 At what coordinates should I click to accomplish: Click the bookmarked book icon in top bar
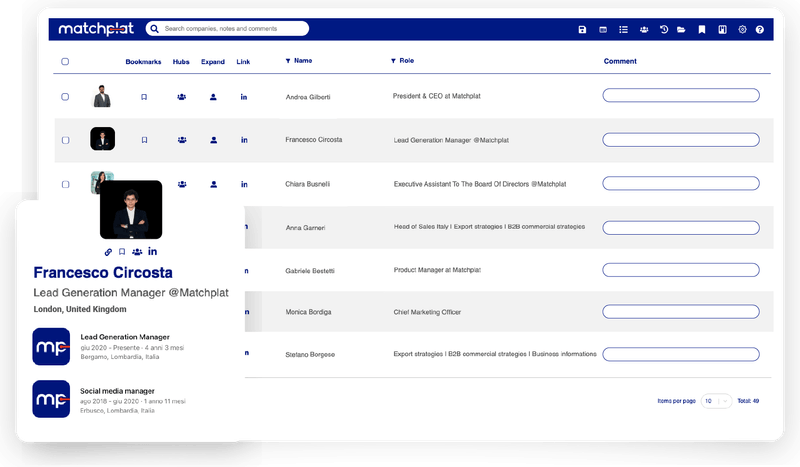tap(722, 30)
